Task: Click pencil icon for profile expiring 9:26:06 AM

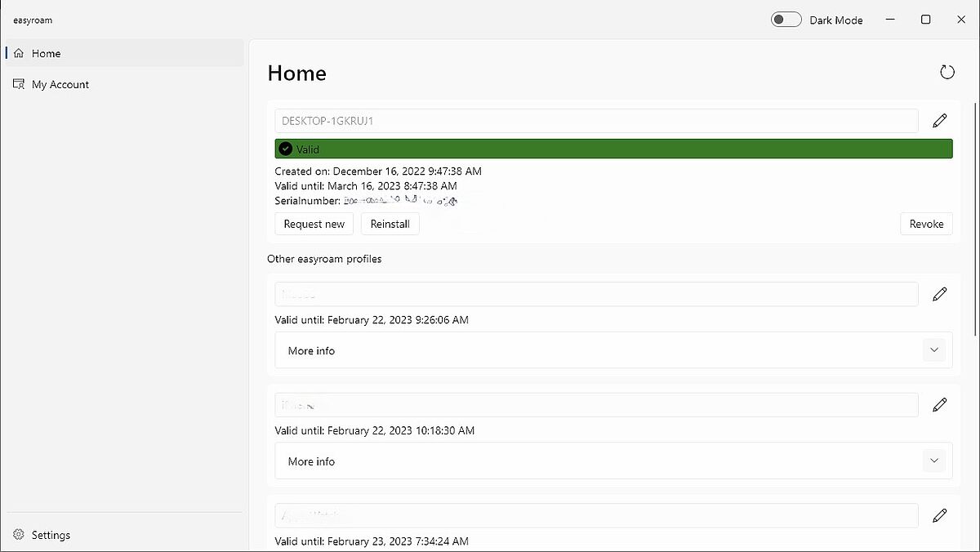Action: [940, 294]
